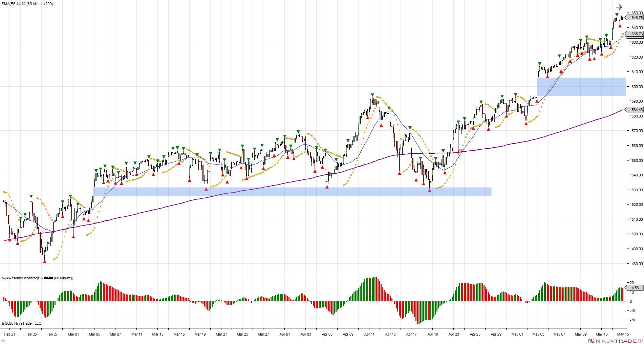Screen dimensions: 644x344
Task: Select the lower blue support rectangle near 1530
Action: 292,192
